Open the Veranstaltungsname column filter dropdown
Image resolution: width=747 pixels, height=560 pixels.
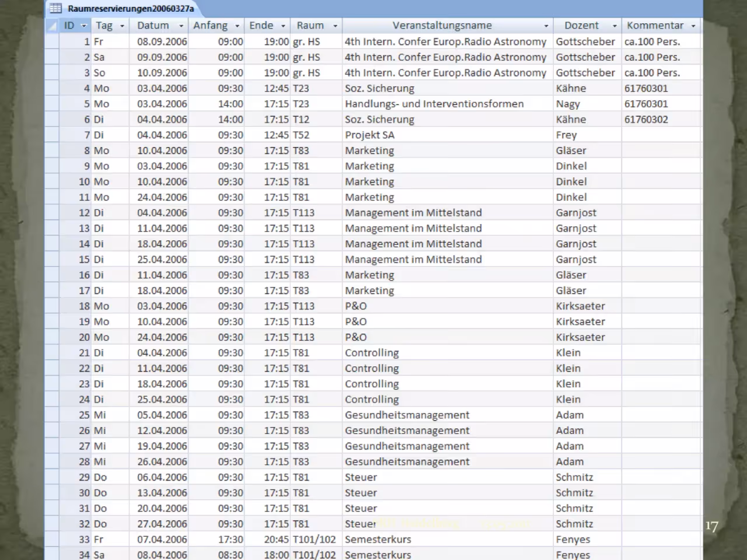click(x=546, y=26)
